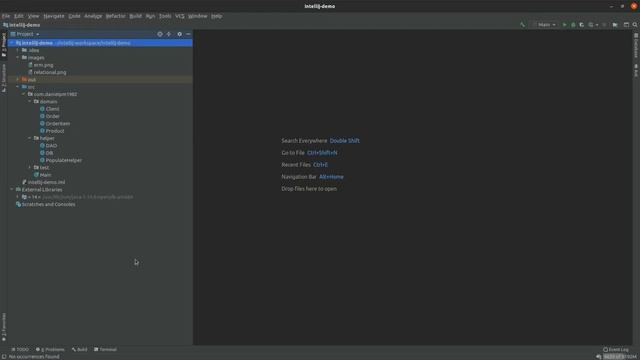The height and width of the screenshot is (360, 640).
Task: Open the Analyze menu
Action: coord(93,16)
